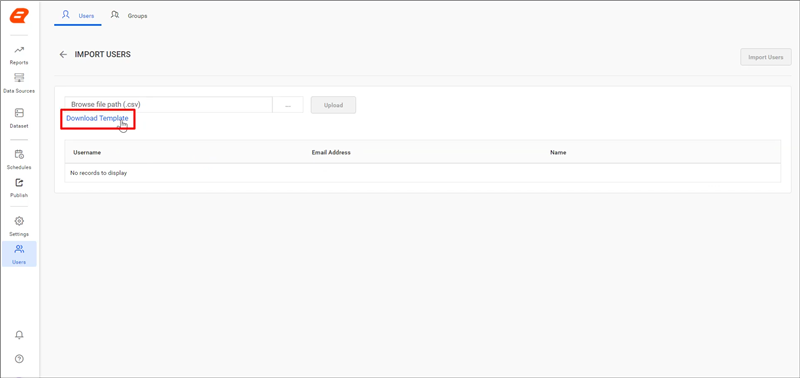Open the Publish section
Screen dimensions: 800x378
coord(19,188)
